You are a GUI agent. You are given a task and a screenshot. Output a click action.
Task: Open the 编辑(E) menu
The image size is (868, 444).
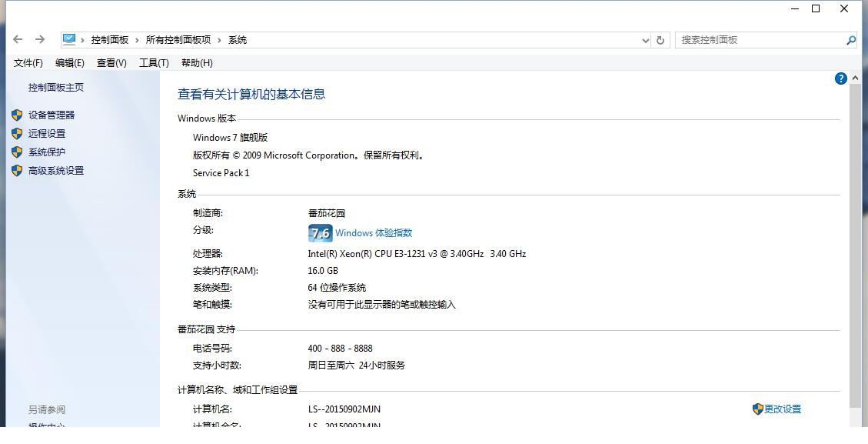(x=70, y=62)
